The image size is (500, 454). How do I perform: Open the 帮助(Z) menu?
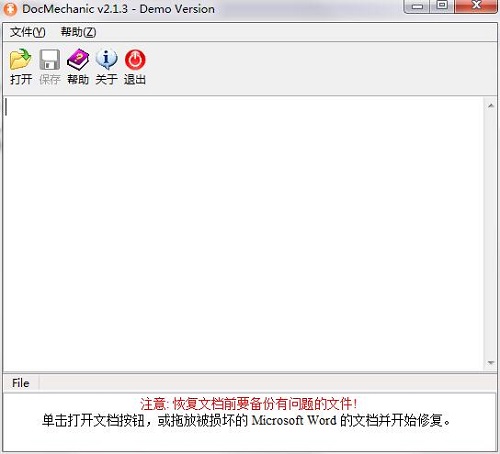pos(78,32)
